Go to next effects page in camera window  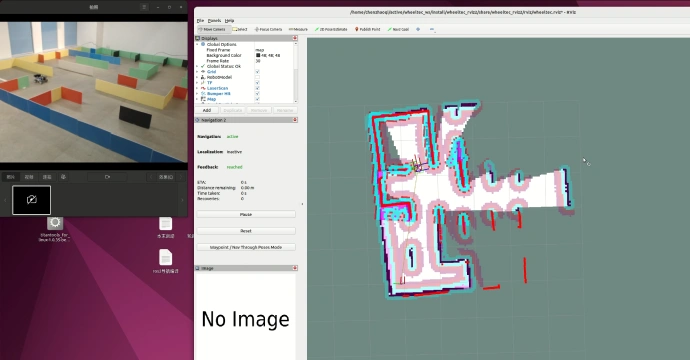[181, 177]
